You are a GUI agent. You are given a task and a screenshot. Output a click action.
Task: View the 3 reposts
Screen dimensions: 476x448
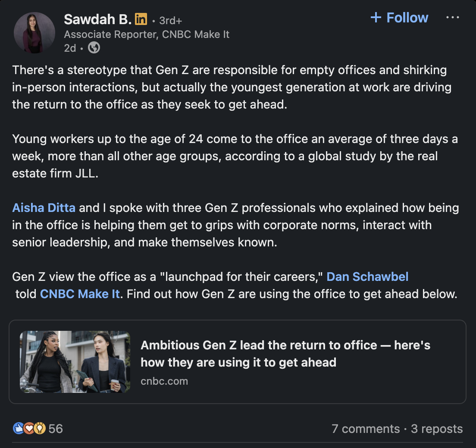click(437, 429)
